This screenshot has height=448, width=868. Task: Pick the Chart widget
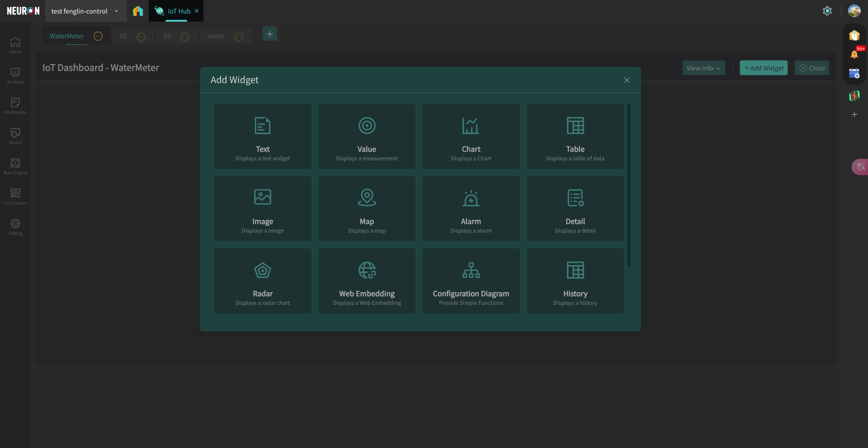tap(471, 136)
